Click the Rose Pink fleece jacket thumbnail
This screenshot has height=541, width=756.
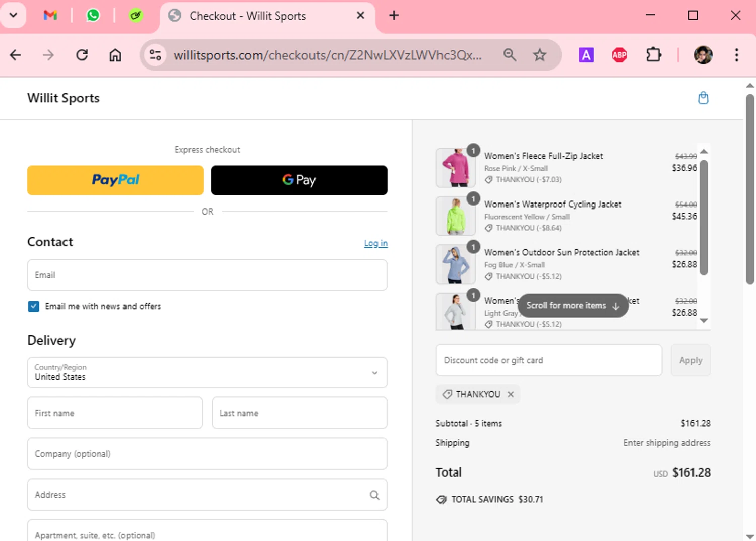click(456, 168)
